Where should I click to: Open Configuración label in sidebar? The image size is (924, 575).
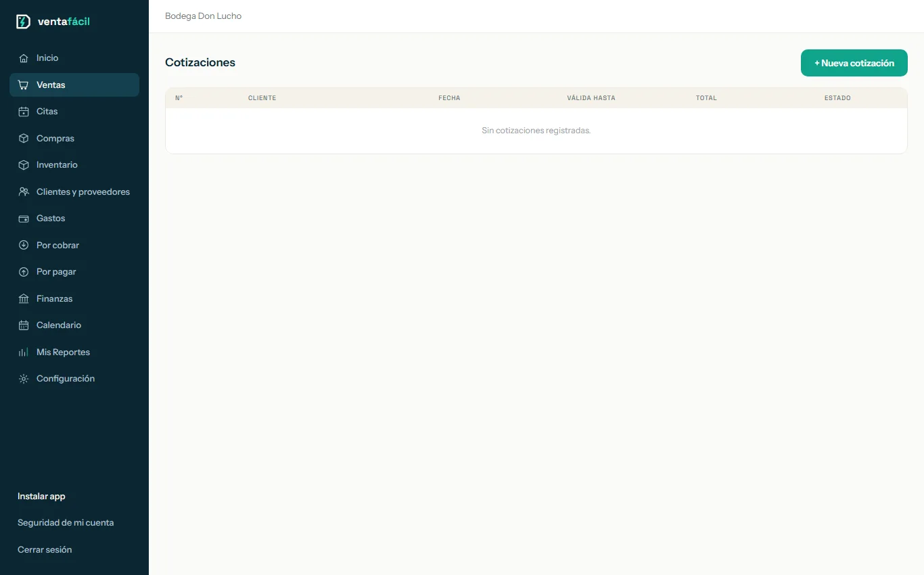click(x=66, y=379)
